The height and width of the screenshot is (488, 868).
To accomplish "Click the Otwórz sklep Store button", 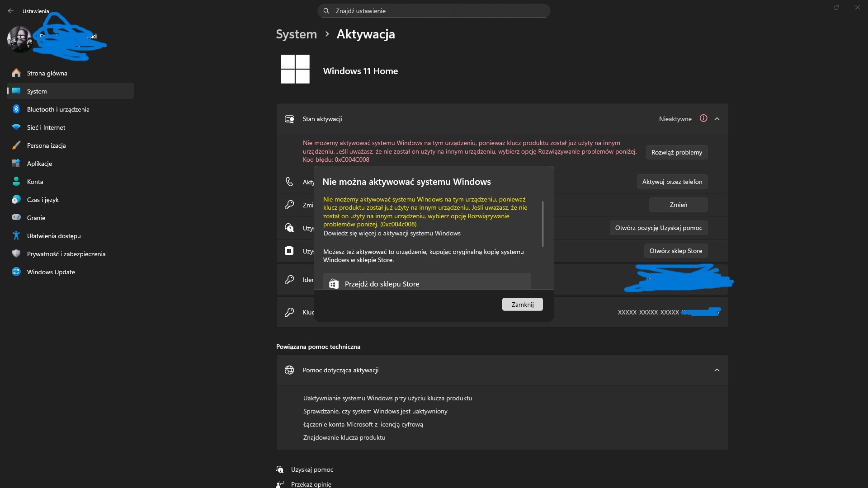I will pyautogui.click(x=676, y=251).
